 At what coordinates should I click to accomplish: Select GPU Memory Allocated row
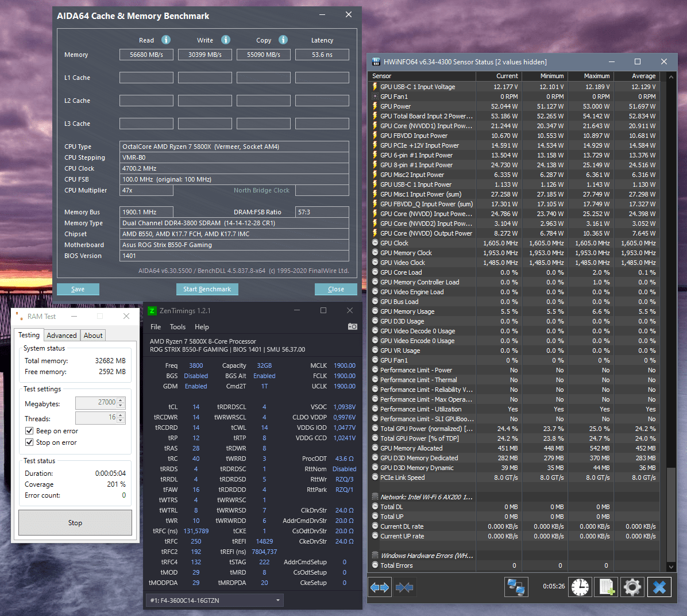[515, 448]
